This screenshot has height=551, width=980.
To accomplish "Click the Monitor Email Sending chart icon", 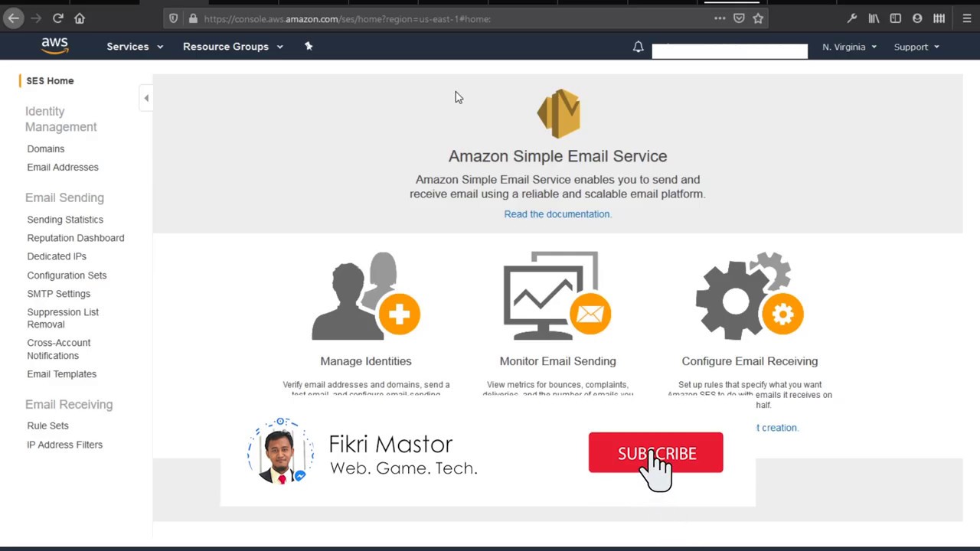I will click(x=557, y=296).
